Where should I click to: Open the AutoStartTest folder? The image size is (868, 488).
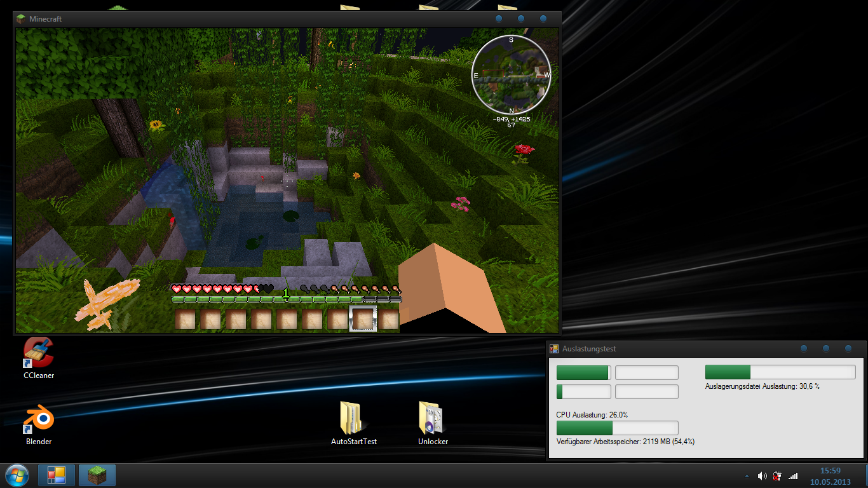[353, 418]
